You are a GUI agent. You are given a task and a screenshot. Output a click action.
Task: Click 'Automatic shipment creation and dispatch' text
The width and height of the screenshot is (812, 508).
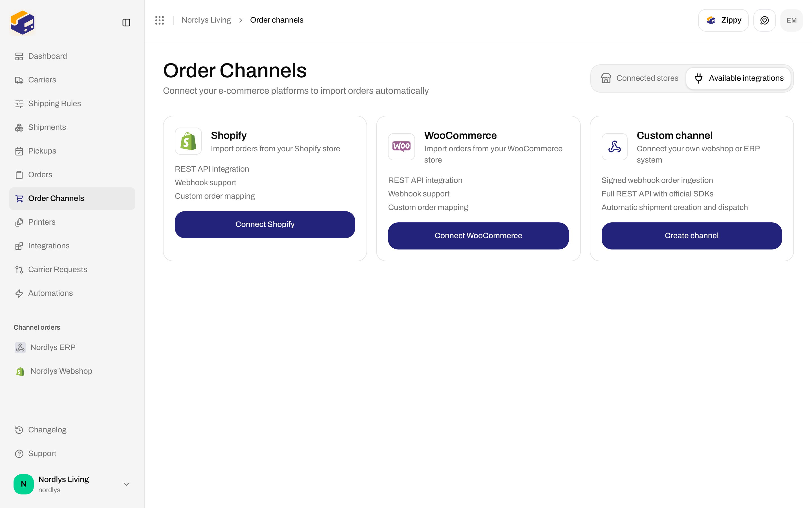[674, 208]
